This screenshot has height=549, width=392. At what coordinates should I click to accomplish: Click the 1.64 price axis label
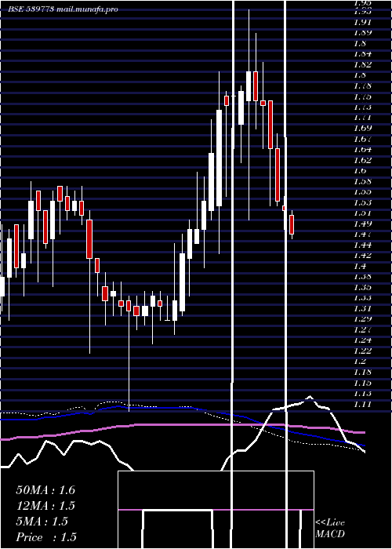[362, 150]
